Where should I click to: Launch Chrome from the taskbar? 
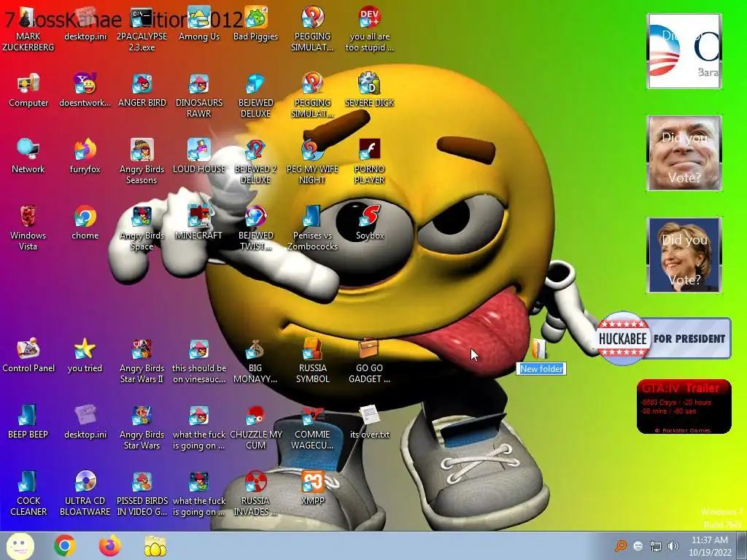[65, 545]
